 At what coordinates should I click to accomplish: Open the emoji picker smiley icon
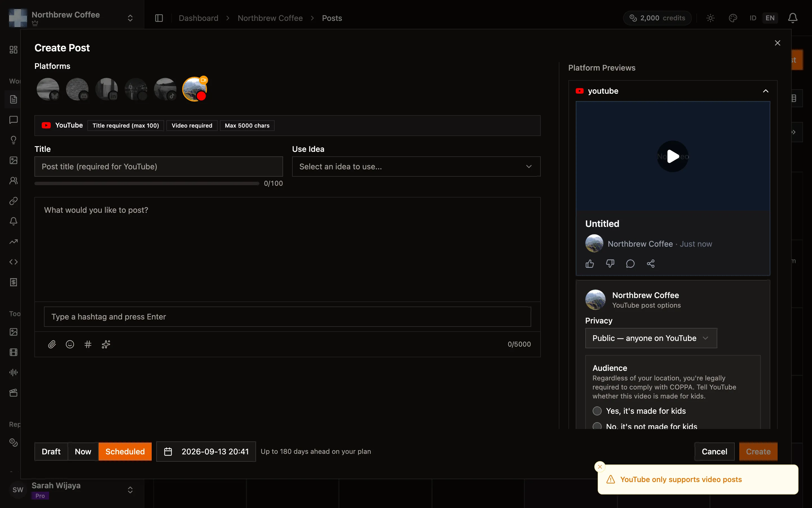(x=70, y=344)
